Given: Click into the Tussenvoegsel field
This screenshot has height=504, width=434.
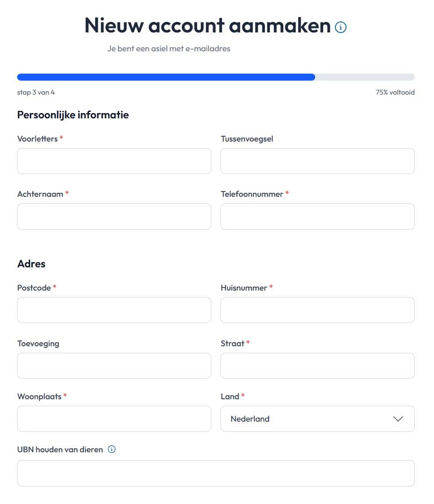Looking at the screenshot, I should click(317, 161).
